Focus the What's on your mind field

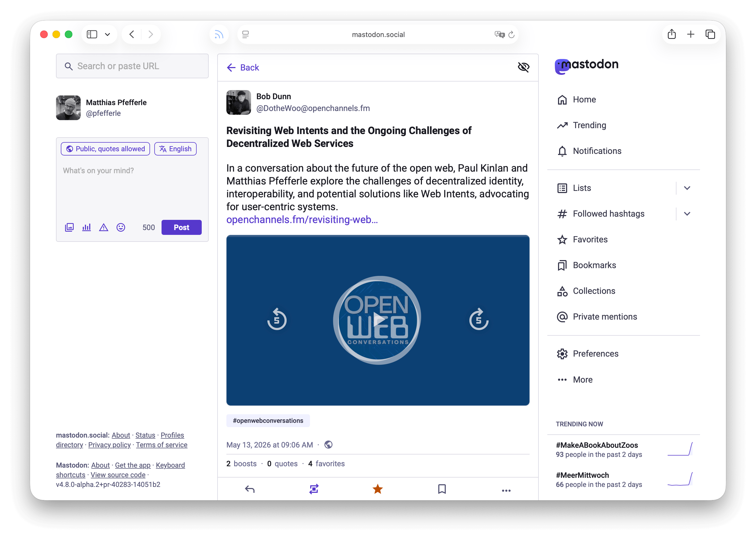click(132, 188)
